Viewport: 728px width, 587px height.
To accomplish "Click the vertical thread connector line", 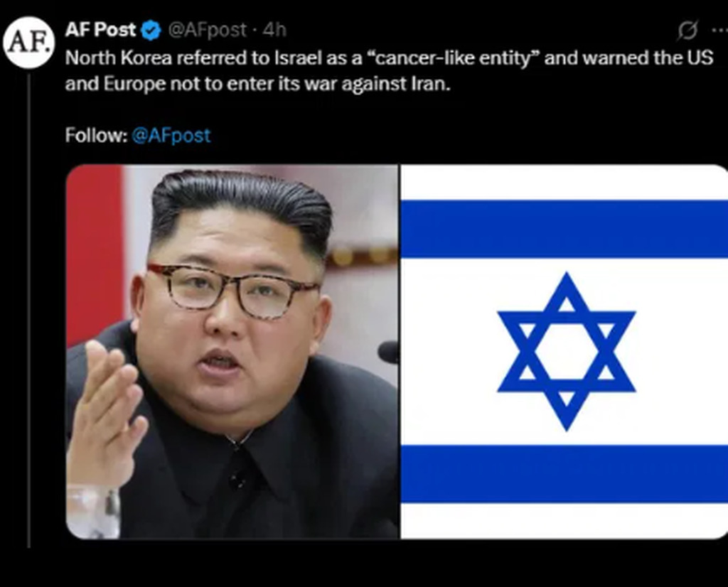I will tap(28, 310).
